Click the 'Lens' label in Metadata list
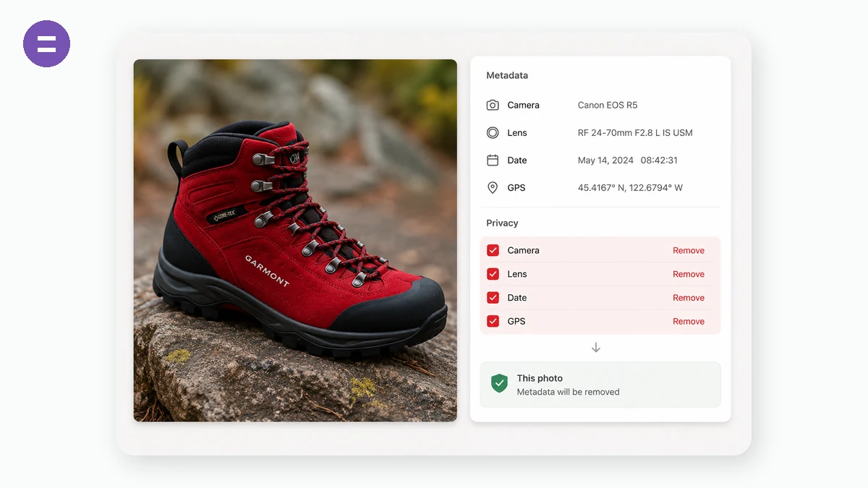This screenshot has width=868, height=488. point(517,132)
